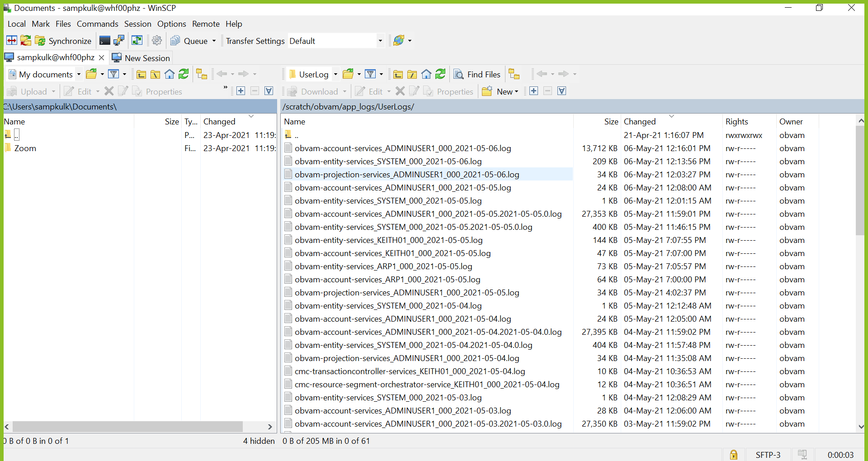Viewport: 868px width, 461px height.
Task: Open directory icon in remote panel
Action: (349, 74)
